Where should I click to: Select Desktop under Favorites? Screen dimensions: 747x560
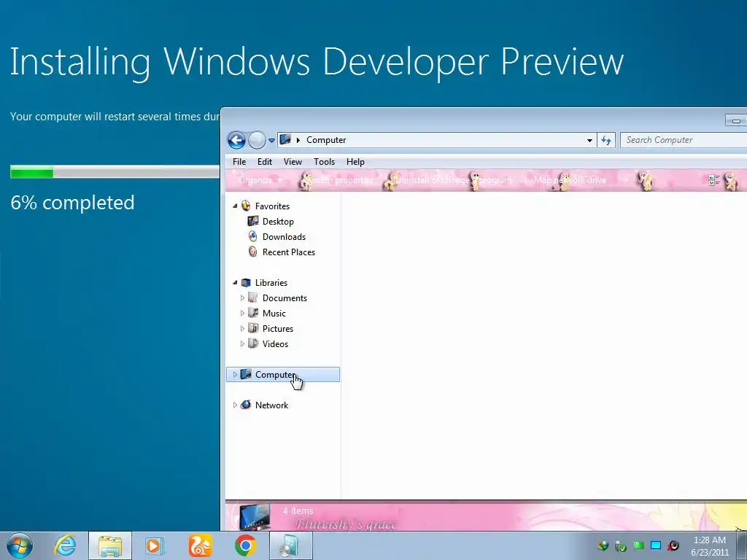coord(278,222)
